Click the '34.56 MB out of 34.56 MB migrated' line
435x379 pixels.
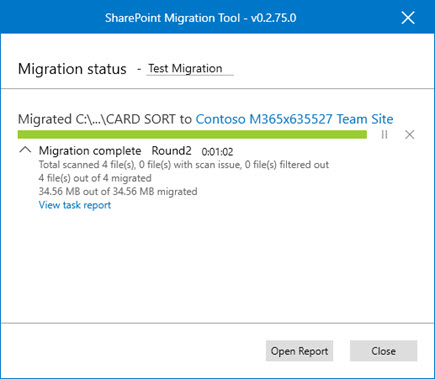pos(118,192)
